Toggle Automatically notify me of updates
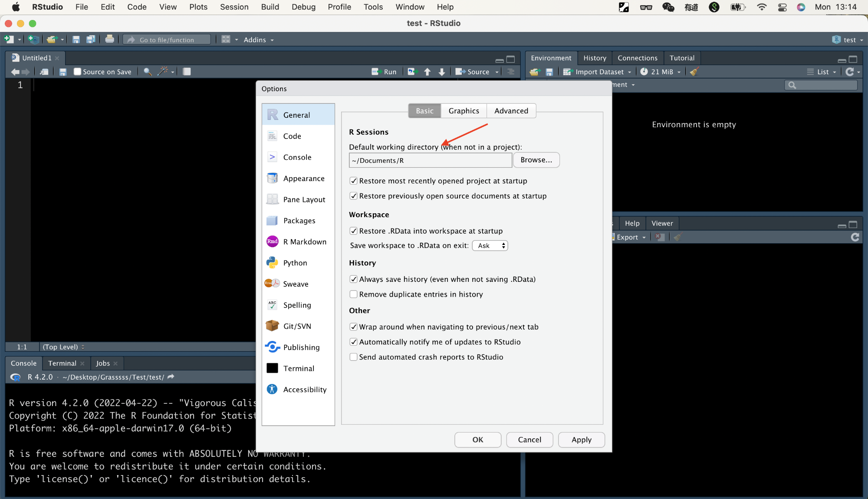This screenshot has height=499, width=868. [x=353, y=342]
